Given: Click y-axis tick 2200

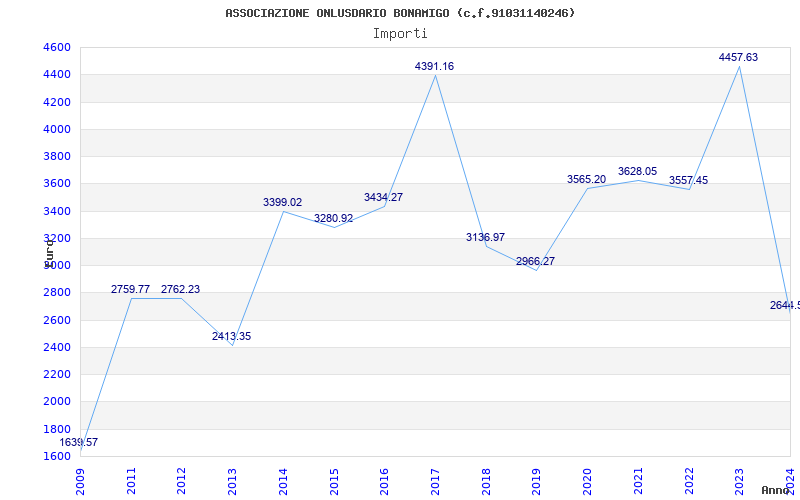Looking at the screenshot, I should [x=58, y=374].
